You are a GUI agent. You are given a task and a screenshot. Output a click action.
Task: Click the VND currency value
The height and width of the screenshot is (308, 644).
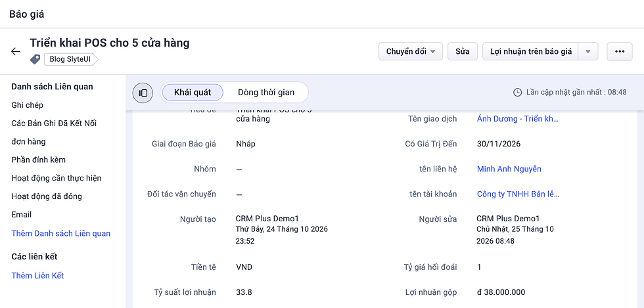[x=244, y=267]
